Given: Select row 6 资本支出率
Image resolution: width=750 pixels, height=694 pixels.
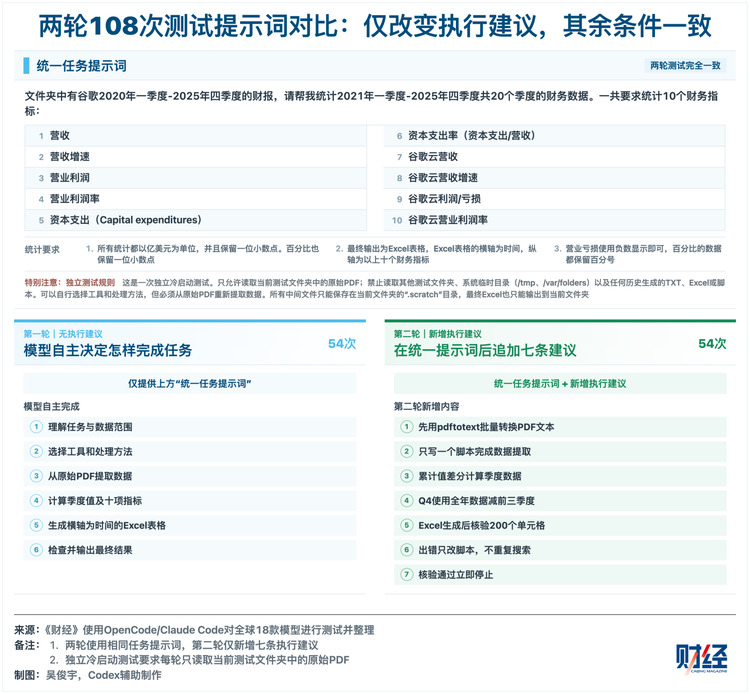Looking at the screenshot, I should point(554,136).
